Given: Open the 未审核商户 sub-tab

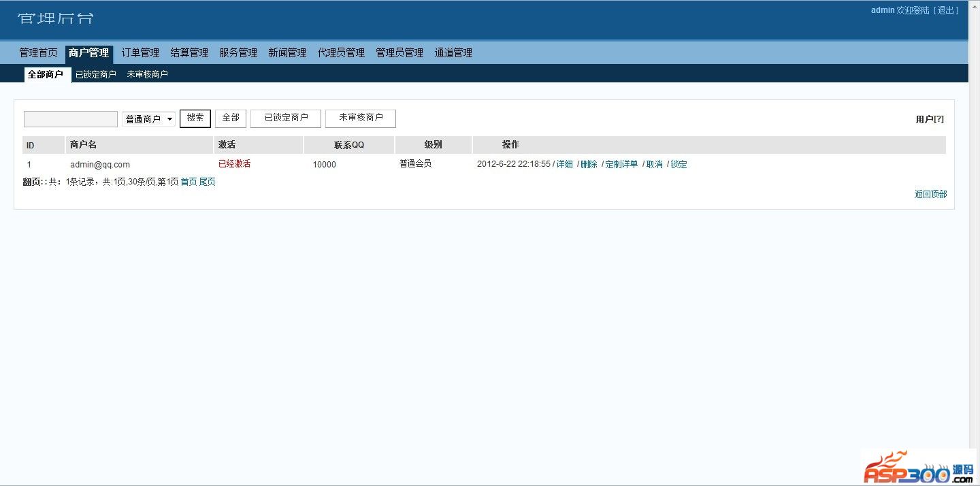Looking at the screenshot, I should [x=147, y=75].
